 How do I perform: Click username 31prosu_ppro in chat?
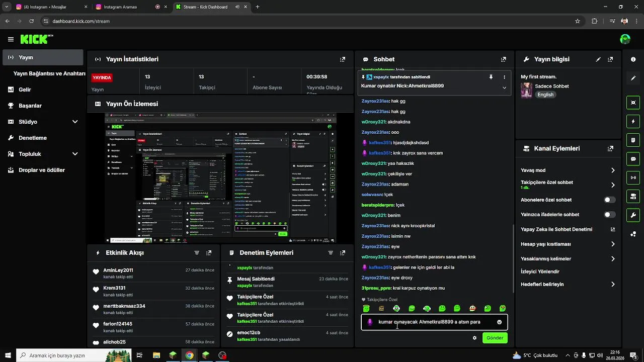pos(375,288)
